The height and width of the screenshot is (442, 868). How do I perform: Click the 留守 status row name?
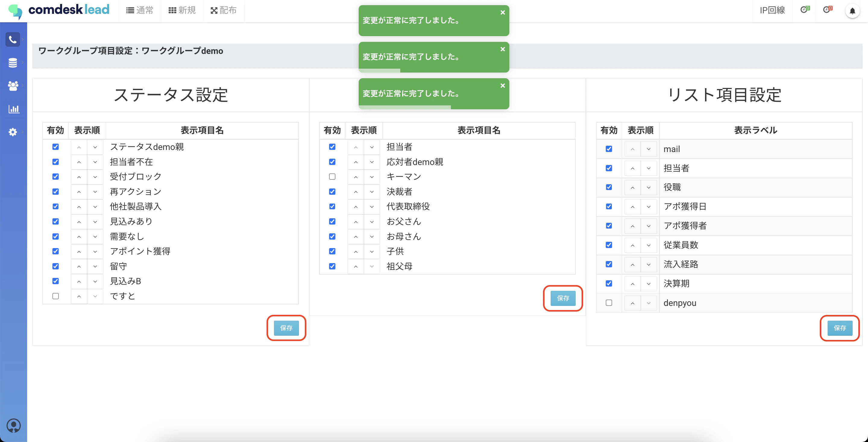[x=119, y=266]
